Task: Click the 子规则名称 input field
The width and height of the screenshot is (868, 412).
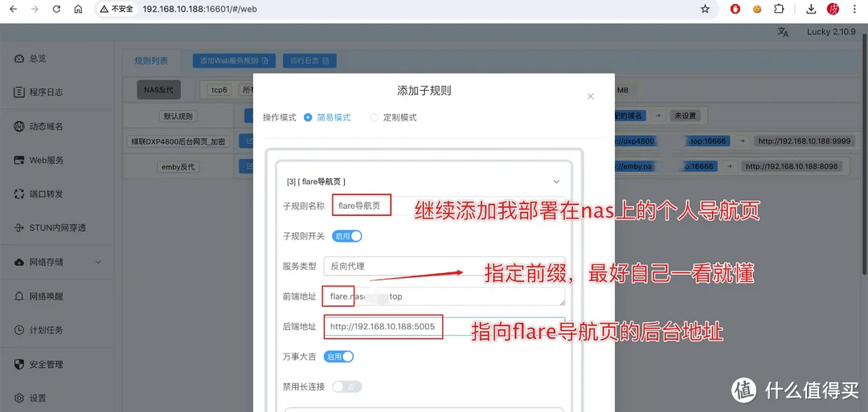Action: (x=448, y=206)
